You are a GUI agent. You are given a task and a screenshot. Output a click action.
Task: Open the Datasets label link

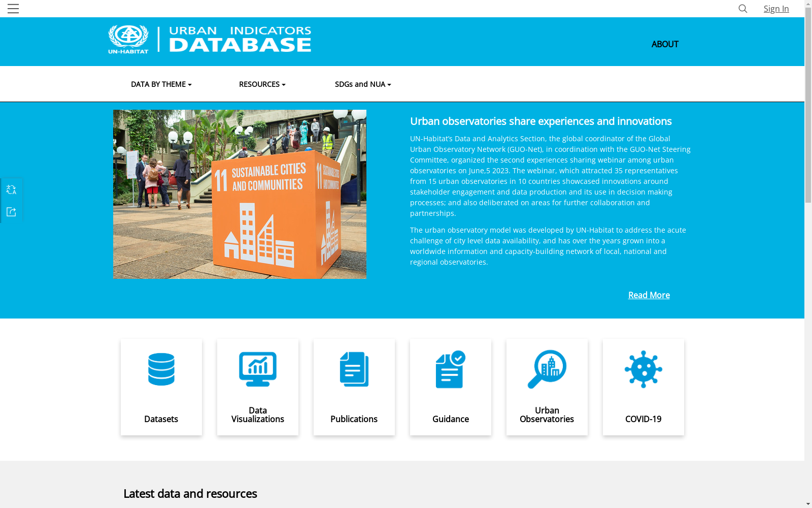pos(161,419)
